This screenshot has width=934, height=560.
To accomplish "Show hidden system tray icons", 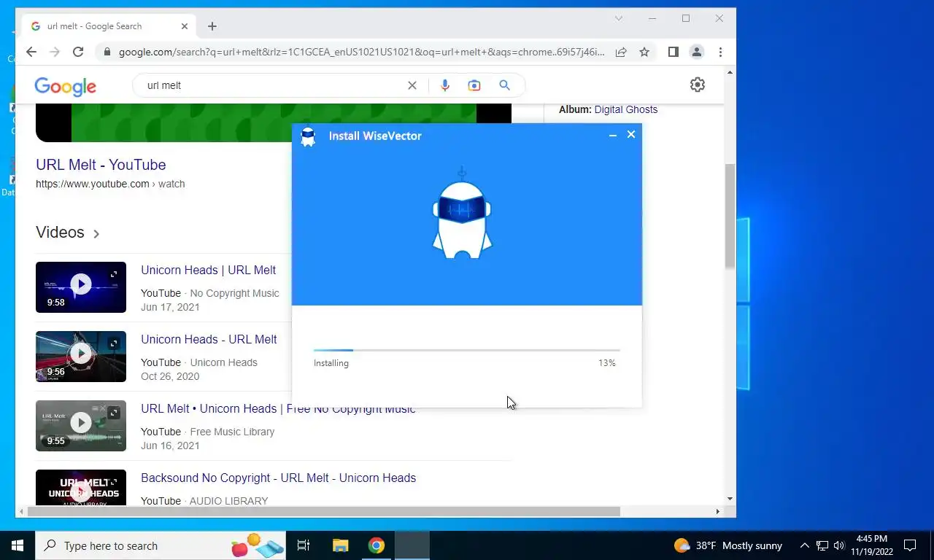I will pyautogui.click(x=805, y=545).
